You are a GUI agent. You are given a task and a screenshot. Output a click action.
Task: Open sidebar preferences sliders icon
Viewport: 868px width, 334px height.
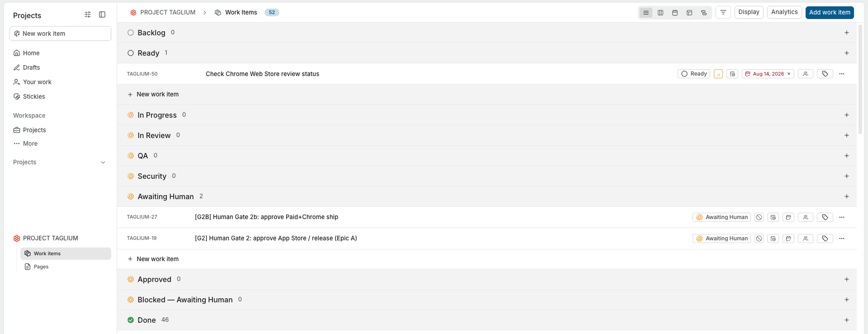[88, 15]
